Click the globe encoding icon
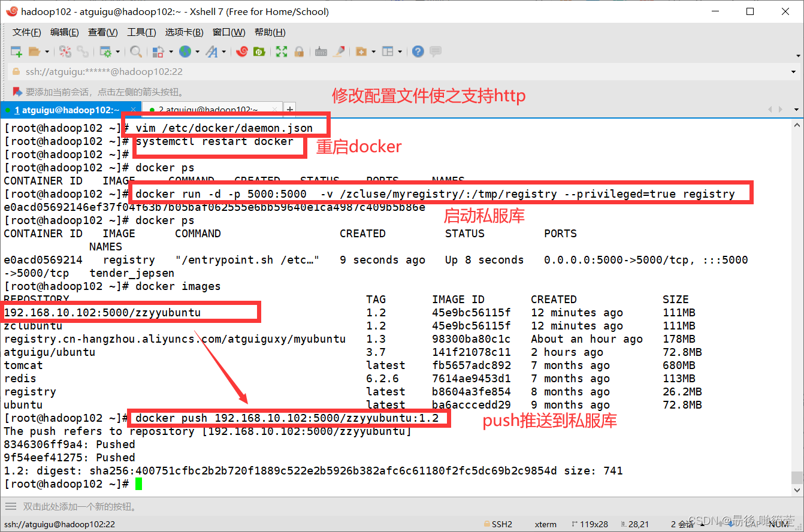 pyautogui.click(x=185, y=52)
